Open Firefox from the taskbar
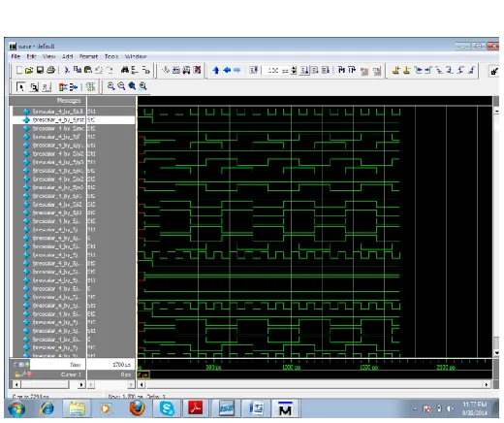The height and width of the screenshot is (423, 504). point(138,408)
